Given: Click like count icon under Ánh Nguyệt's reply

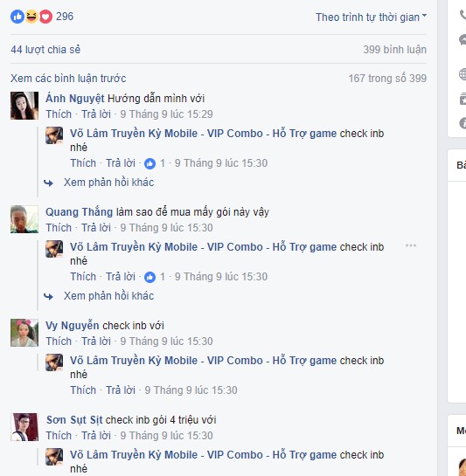Looking at the screenshot, I should coord(150,163).
